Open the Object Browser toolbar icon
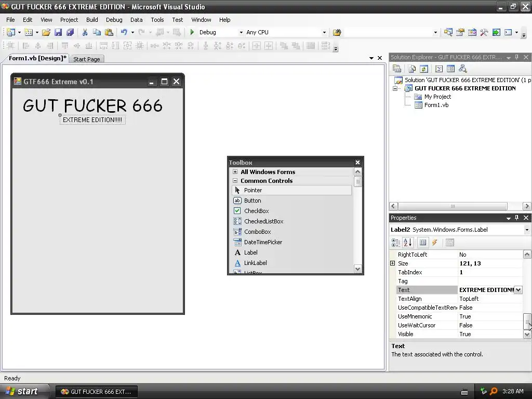The height and width of the screenshot is (399, 532). (472, 32)
